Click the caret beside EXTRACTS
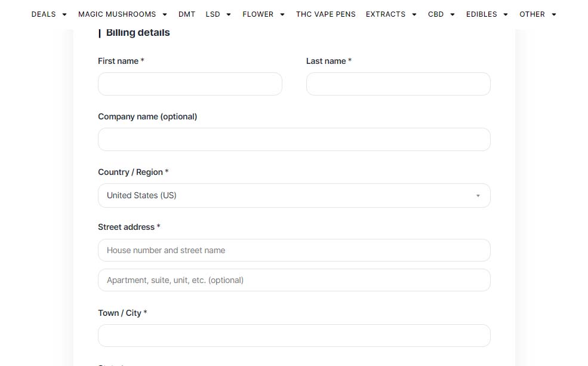588x366 pixels. [414, 14]
